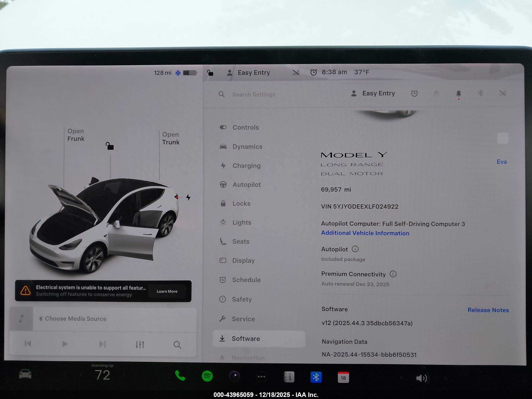
Task: Tap Learn More on electrical warning
Action: pyautogui.click(x=167, y=291)
